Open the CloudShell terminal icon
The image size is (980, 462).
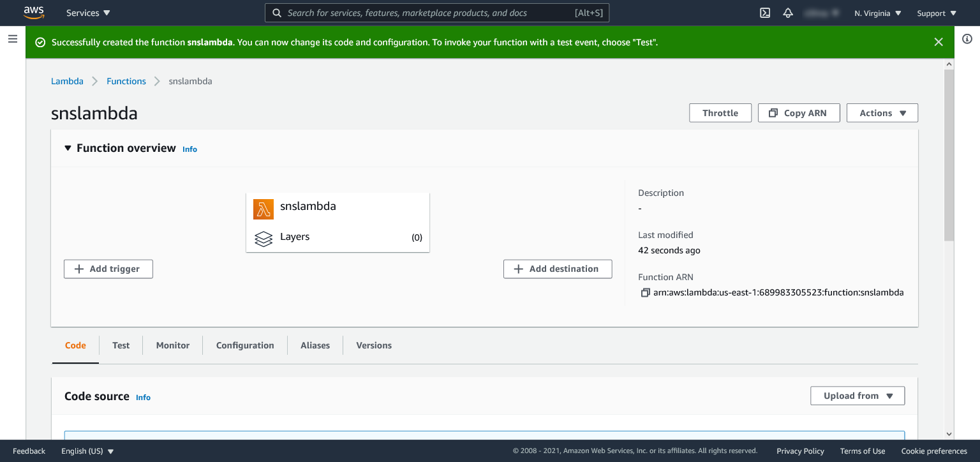(x=765, y=13)
